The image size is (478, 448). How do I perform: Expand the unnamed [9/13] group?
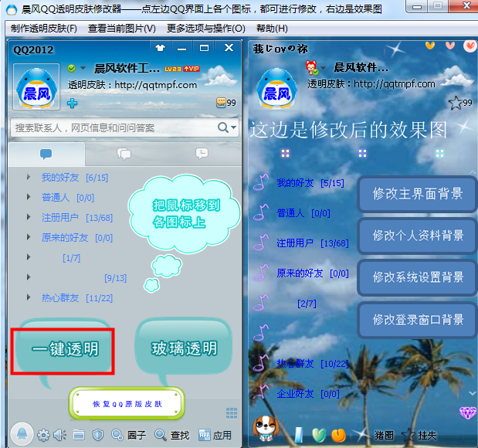[29, 277]
